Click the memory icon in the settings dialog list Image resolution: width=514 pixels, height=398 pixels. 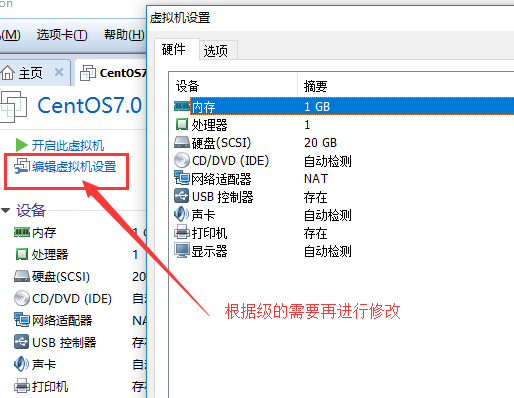(182, 106)
